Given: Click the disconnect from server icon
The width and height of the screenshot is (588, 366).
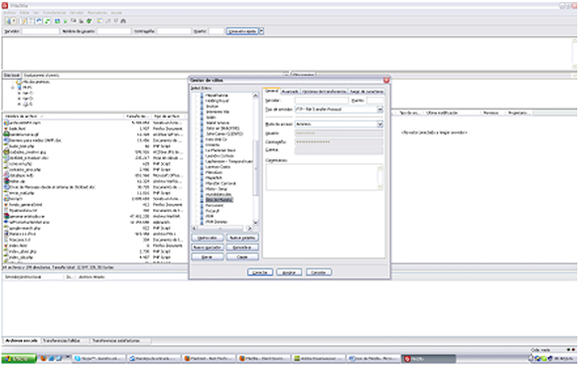Looking at the screenshot, I should (x=81, y=21).
